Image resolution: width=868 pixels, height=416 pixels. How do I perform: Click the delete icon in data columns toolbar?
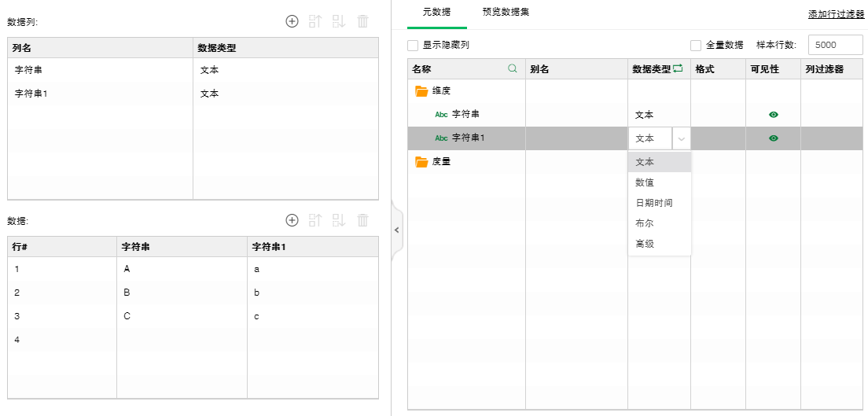tap(362, 21)
